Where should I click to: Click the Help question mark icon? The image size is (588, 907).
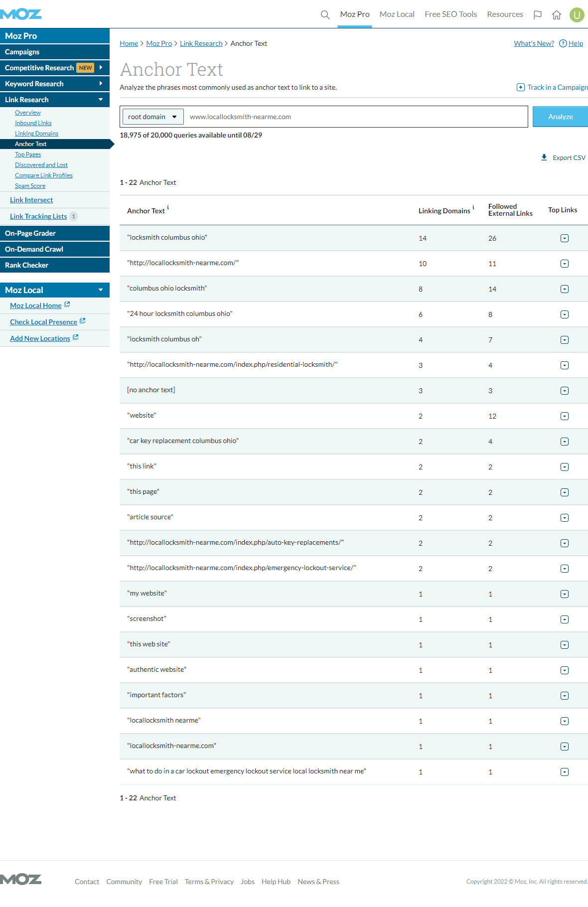coord(563,43)
